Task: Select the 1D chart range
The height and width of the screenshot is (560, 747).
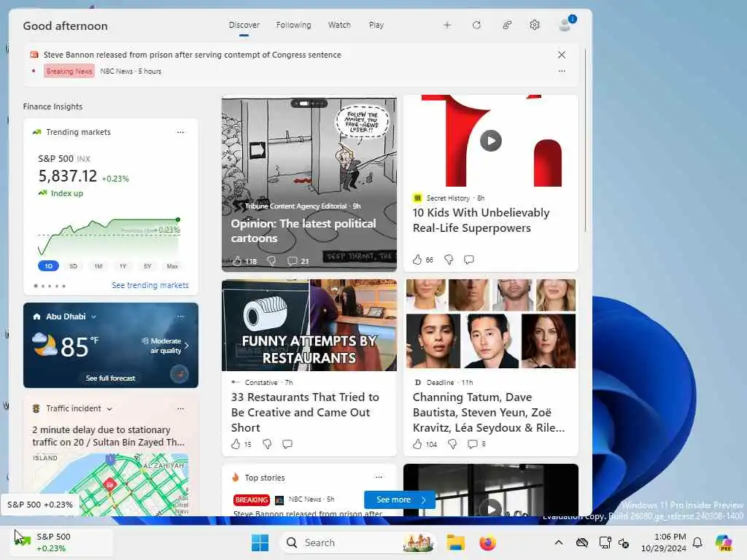Action: coord(49,266)
